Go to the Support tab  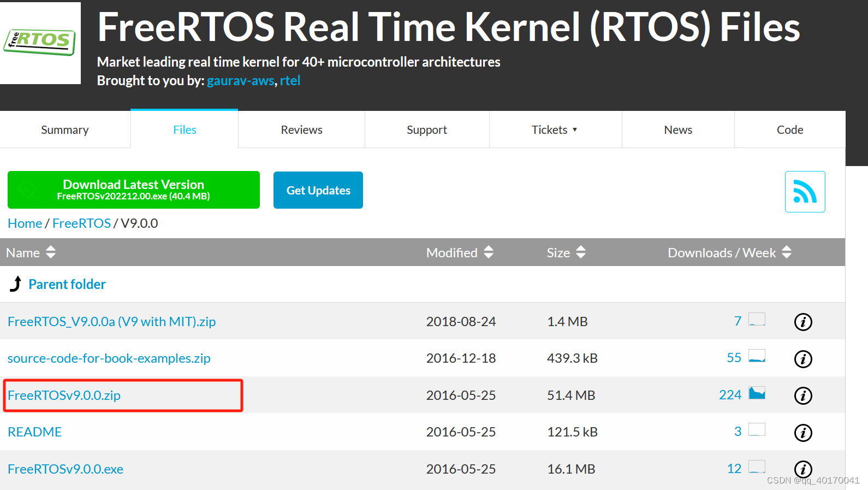[x=427, y=130]
